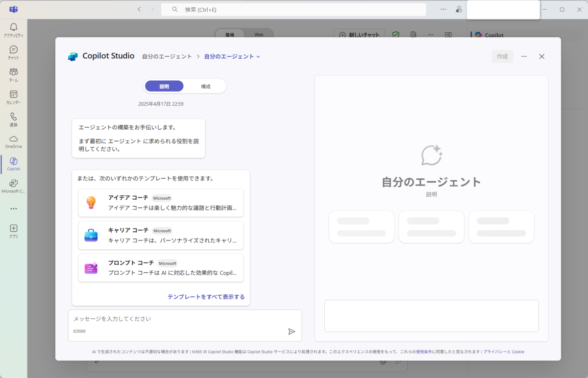Image resolution: width=588 pixels, height=378 pixels.
Task: Go back with the left arrow
Action: (140, 9)
